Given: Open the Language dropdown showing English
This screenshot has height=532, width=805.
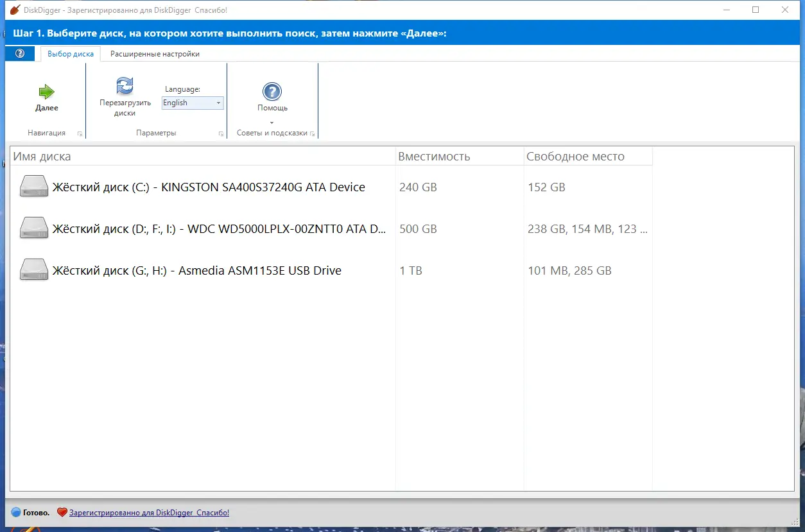Looking at the screenshot, I should (217, 103).
